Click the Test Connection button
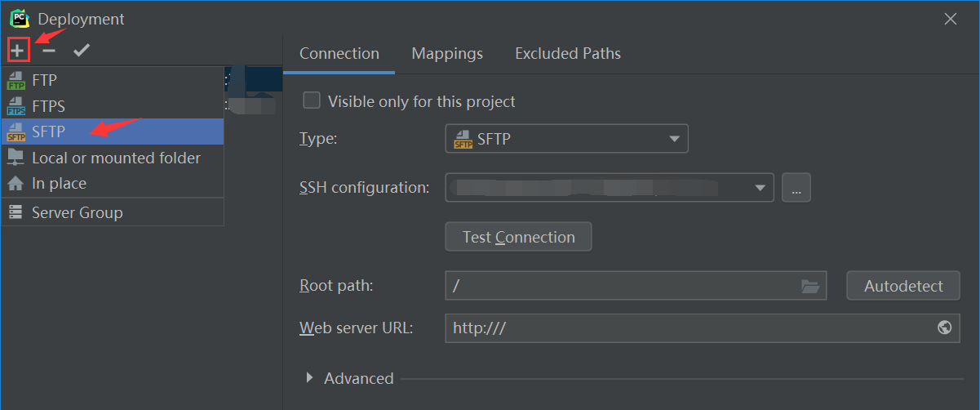The width and height of the screenshot is (980, 410). [518, 237]
